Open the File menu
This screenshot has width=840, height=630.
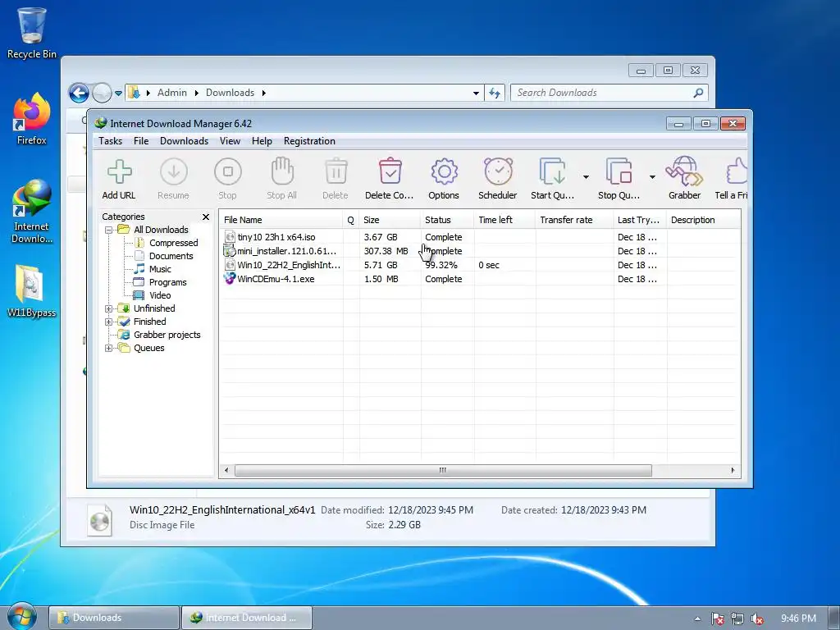(x=141, y=141)
